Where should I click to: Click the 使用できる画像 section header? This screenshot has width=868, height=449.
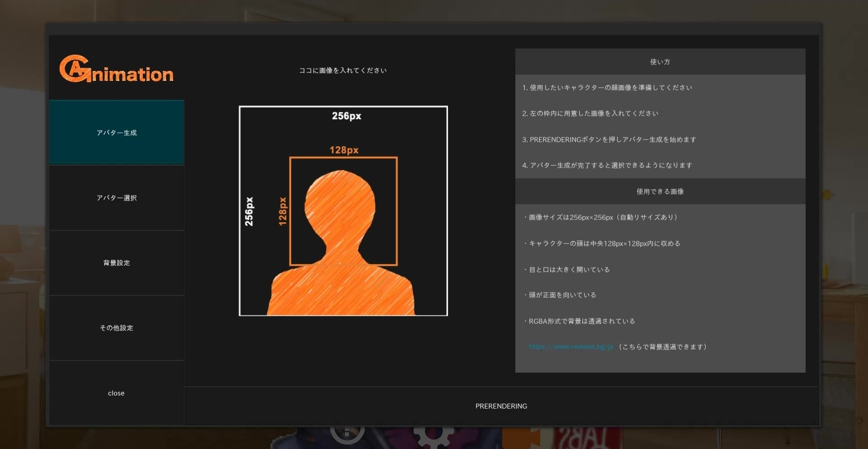[x=660, y=191]
